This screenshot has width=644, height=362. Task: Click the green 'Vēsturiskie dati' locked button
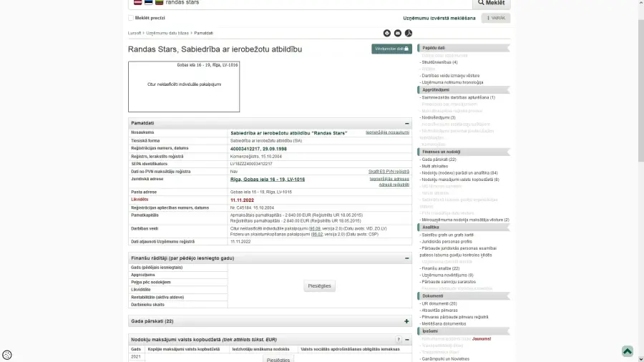(392, 49)
